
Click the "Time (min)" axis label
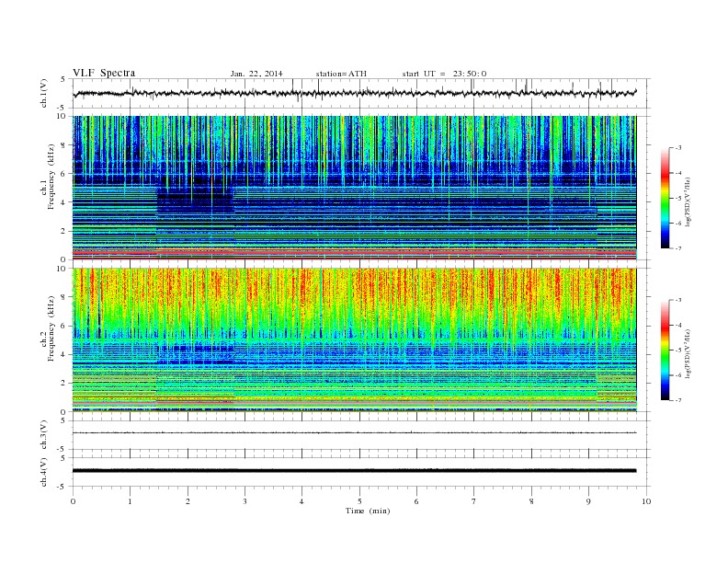point(368,511)
